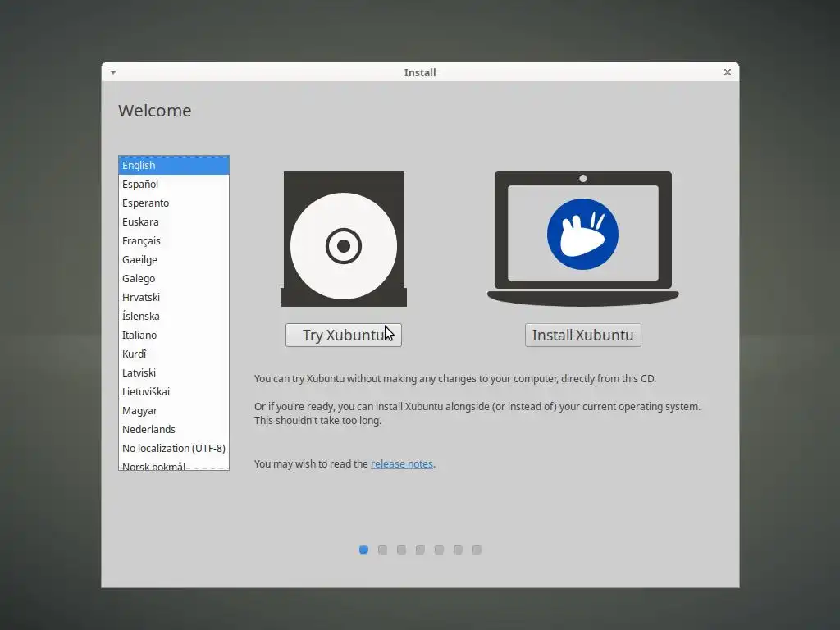Open the release notes link
Screen dimensions: 840x630
(402, 464)
